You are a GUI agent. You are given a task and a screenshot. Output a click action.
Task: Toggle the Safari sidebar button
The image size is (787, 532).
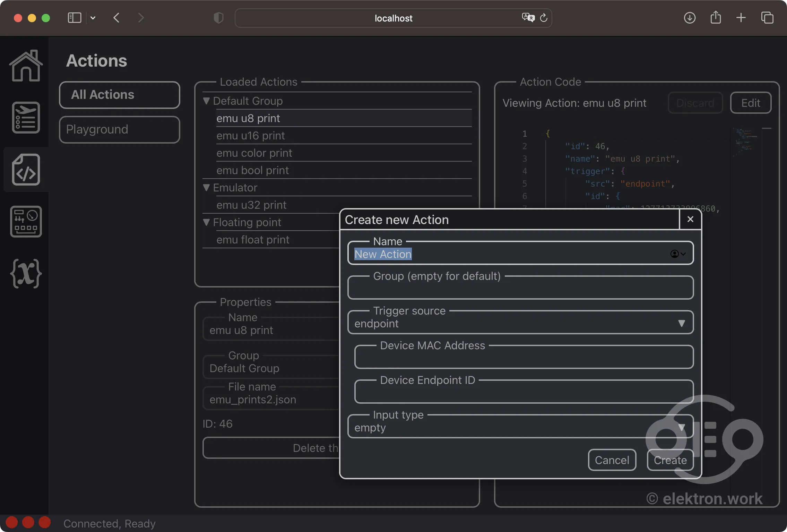pyautogui.click(x=74, y=18)
